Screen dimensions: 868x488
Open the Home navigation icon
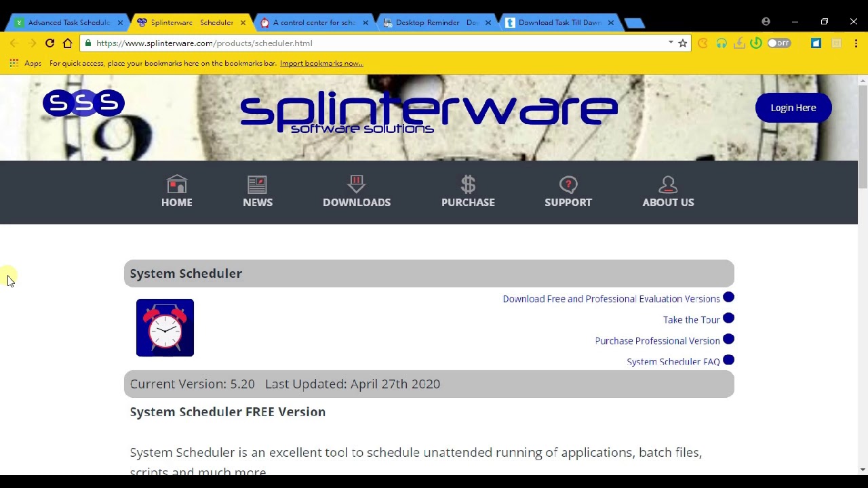pos(176,184)
